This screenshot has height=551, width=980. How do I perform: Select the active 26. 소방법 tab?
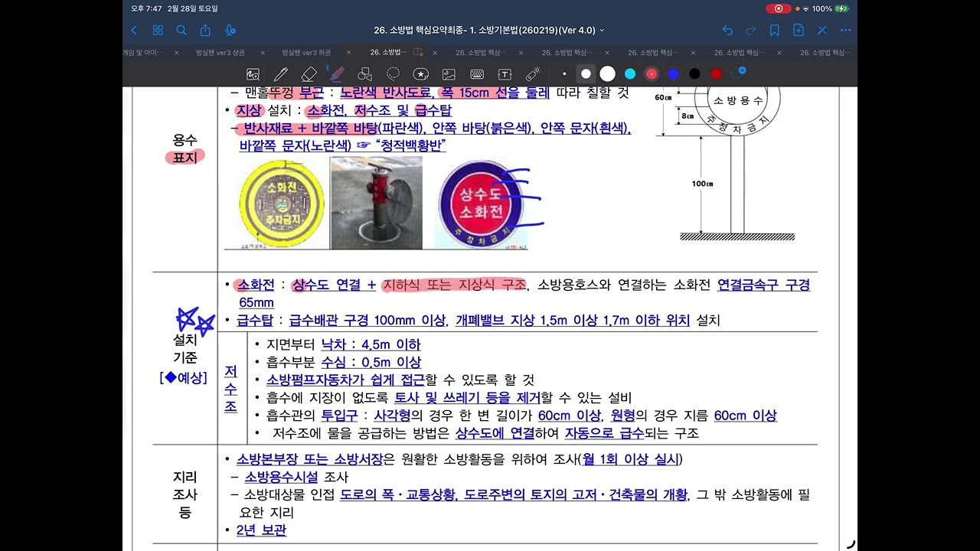point(389,53)
